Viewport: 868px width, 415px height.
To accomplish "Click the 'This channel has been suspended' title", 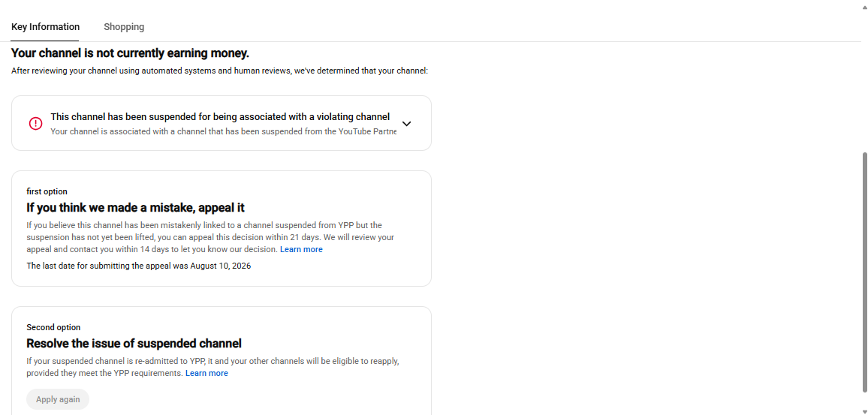I will point(220,117).
